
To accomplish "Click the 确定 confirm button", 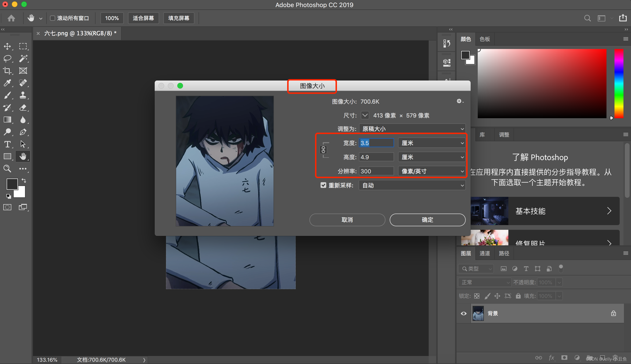I will pos(427,220).
